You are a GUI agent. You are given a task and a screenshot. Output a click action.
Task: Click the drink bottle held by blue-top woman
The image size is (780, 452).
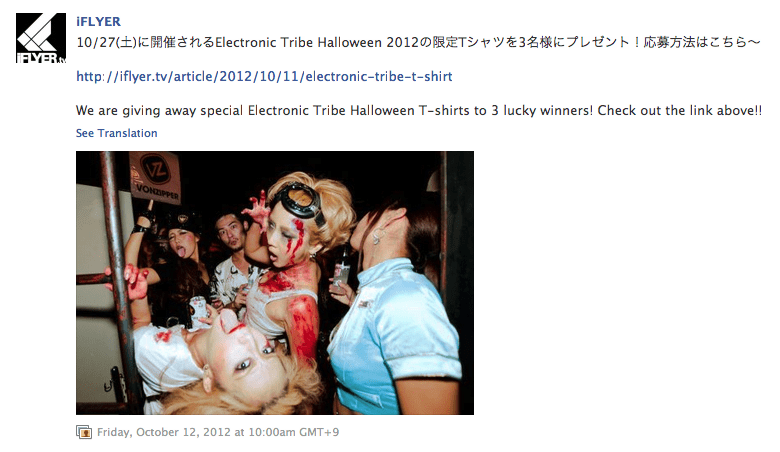[341, 269]
